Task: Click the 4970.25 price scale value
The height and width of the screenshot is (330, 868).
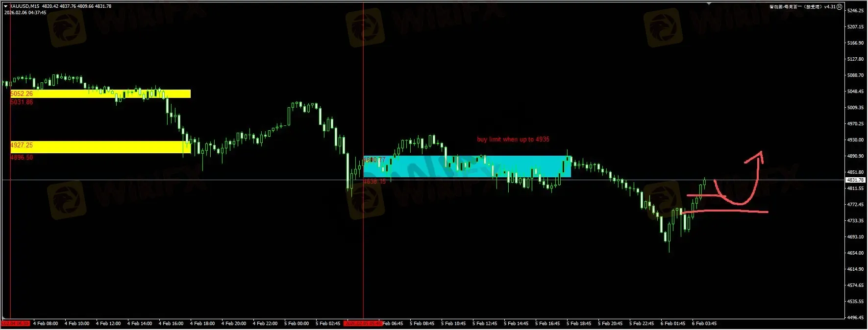Action: (855, 124)
